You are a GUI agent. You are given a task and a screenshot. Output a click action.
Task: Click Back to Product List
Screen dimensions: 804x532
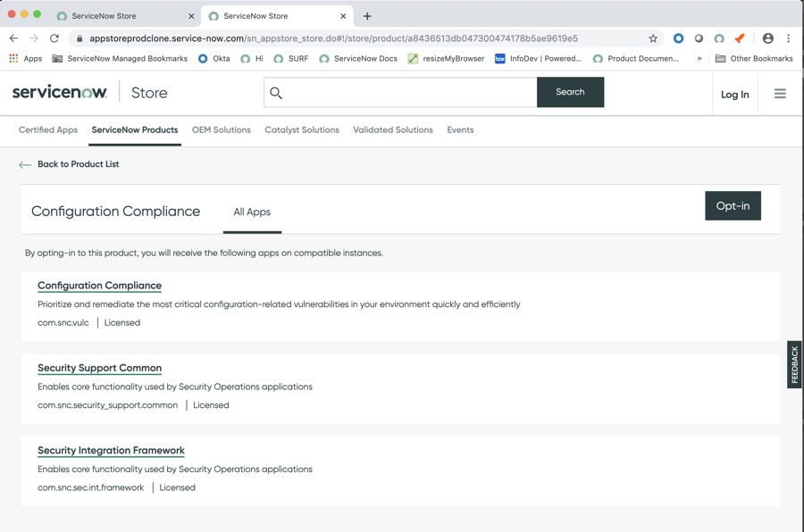[x=69, y=164]
